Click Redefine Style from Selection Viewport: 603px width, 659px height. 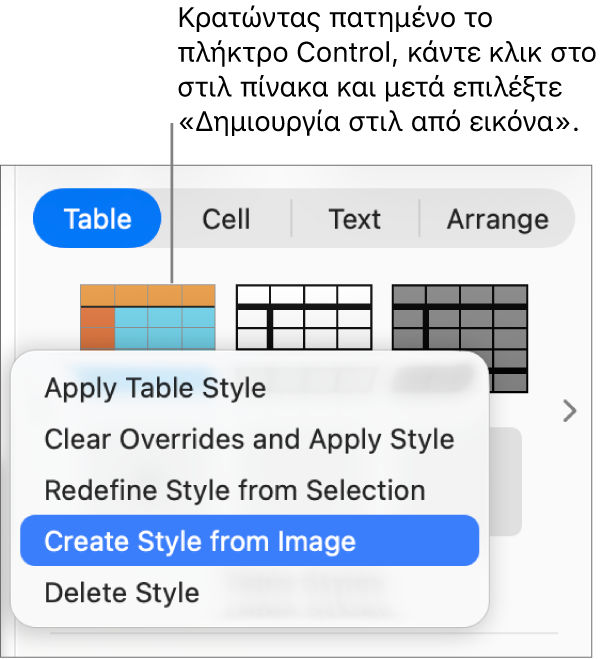pyautogui.click(x=235, y=490)
